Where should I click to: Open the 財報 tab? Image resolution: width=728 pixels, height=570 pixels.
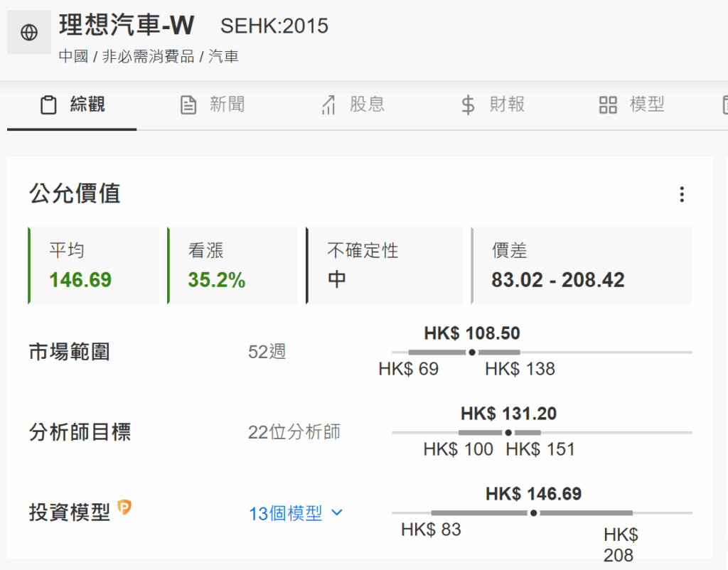coord(493,104)
